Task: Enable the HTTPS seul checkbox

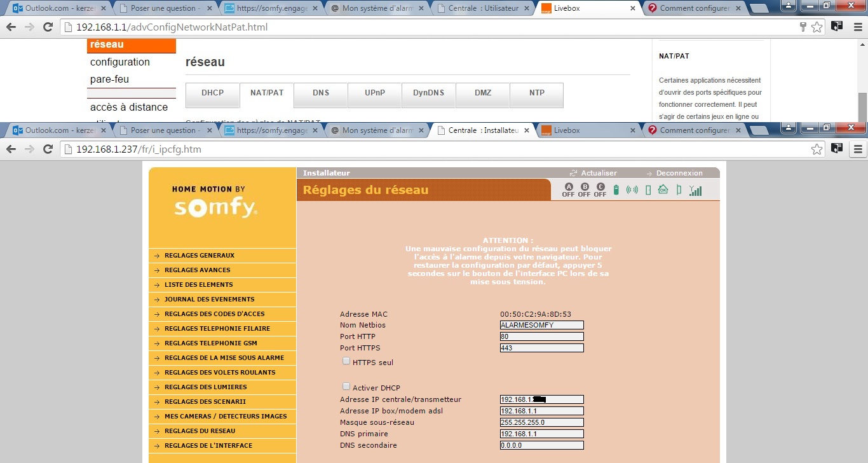Action: pyautogui.click(x=346, y=361)
